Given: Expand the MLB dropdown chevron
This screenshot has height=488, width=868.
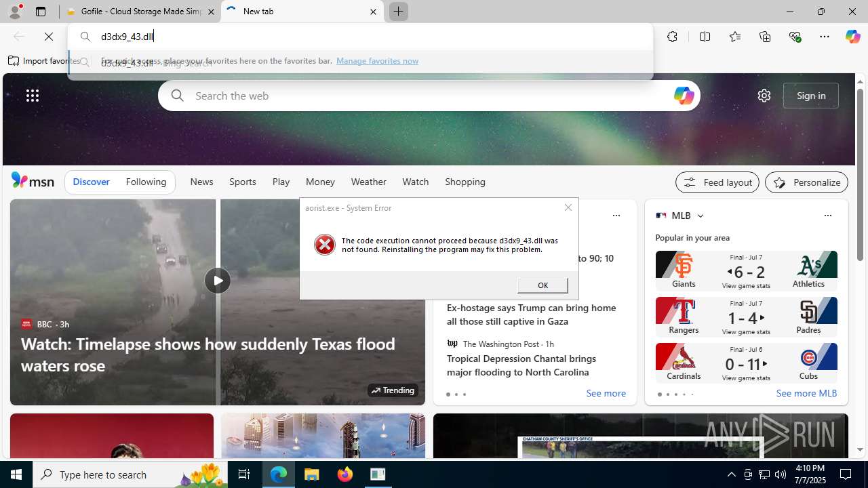Looking at the screenshot, I should (x=701, y=216).
